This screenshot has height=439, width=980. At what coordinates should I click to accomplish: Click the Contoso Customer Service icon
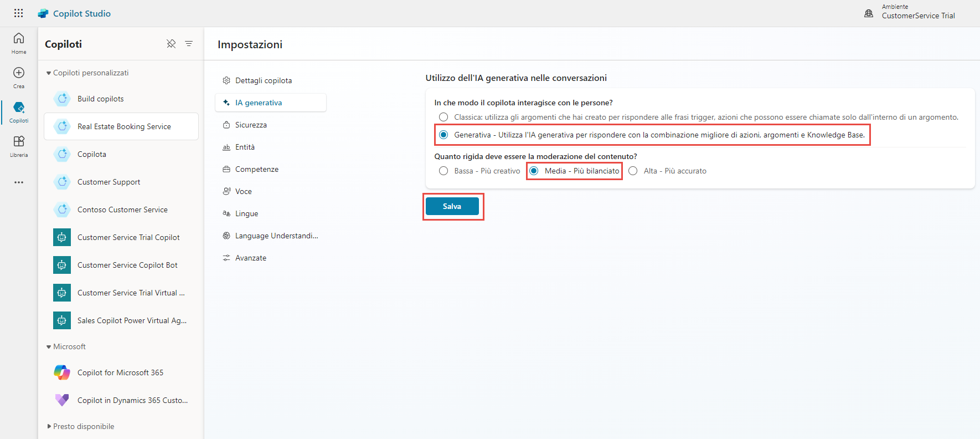[62, 210]
